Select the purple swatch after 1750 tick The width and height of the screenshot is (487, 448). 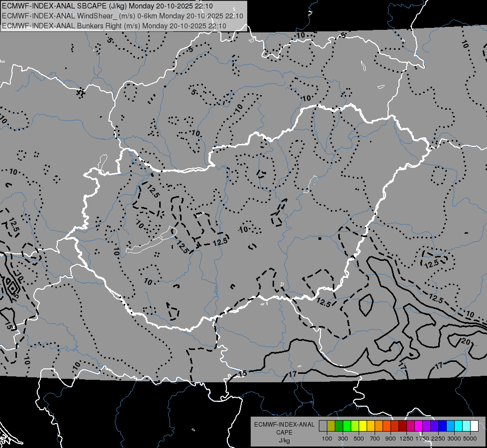click(427, 426)
